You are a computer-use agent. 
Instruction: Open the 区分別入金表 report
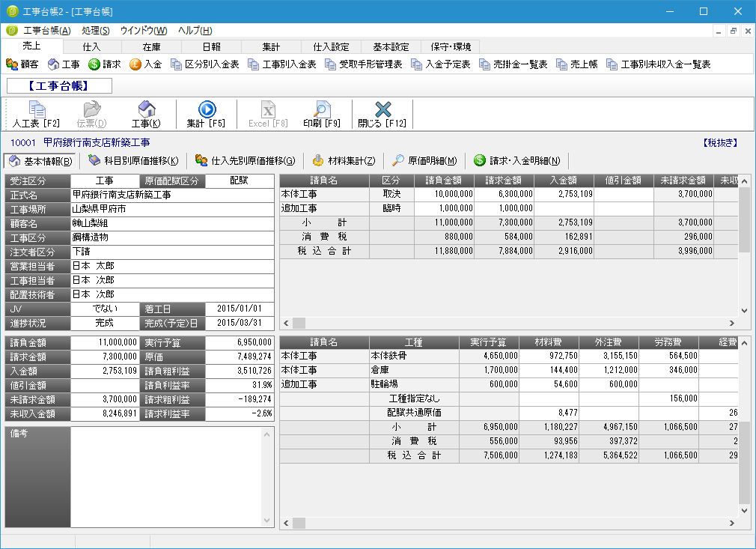click(x=205, y=64)
